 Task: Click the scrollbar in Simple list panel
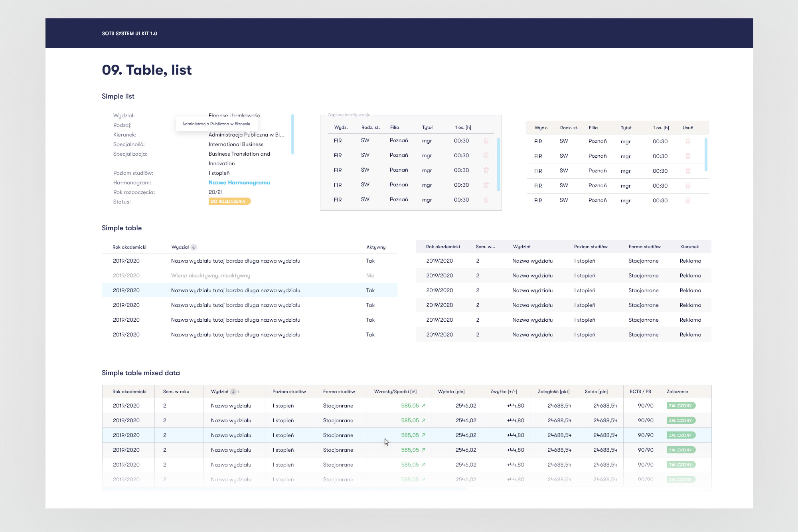click(x=292, y=134)
